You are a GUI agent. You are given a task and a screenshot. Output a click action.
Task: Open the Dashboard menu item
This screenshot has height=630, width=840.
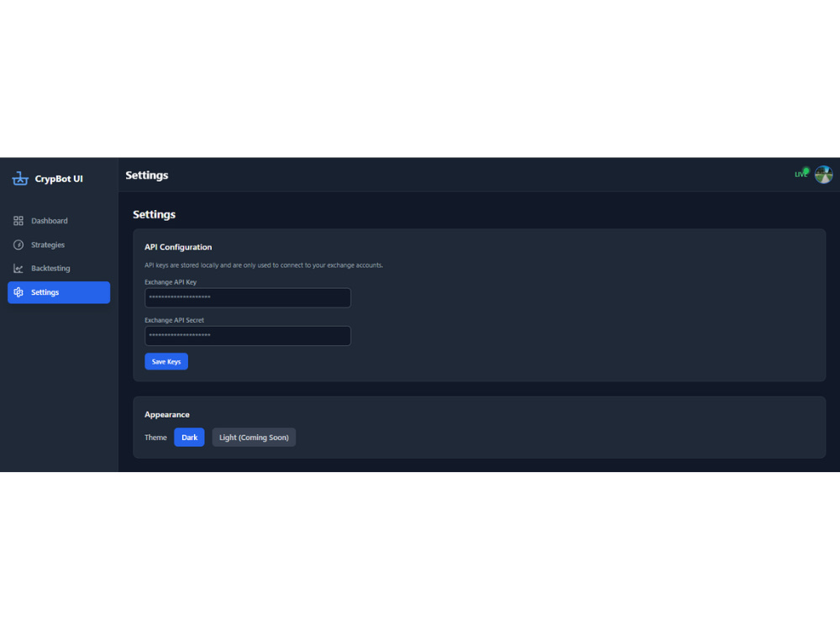[59, 221]
